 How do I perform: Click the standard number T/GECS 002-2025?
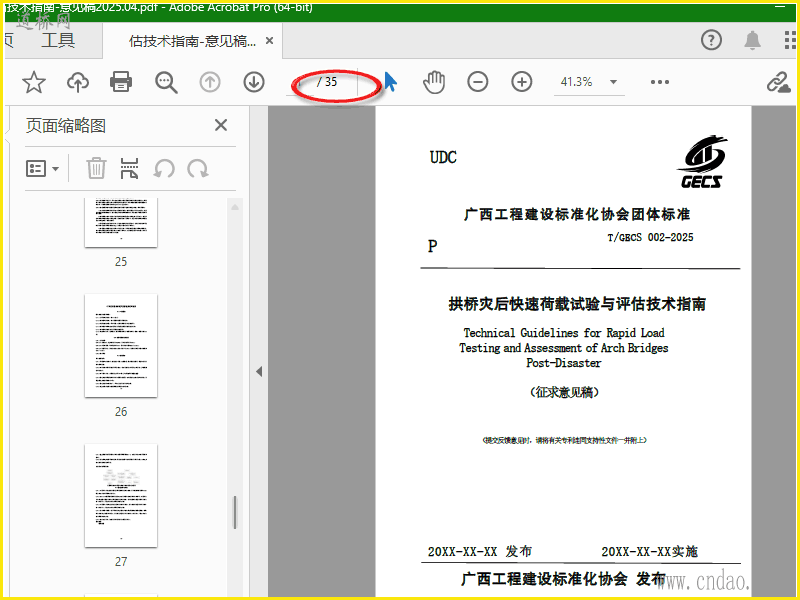(x=650, y=237)
